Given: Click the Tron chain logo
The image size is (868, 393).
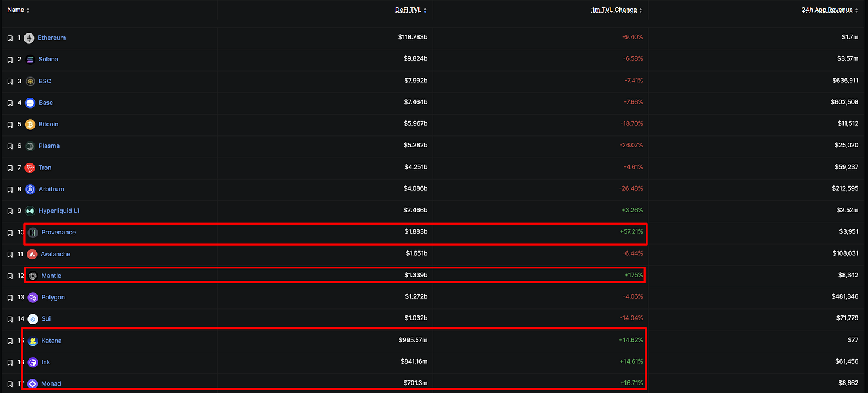Looking at the screenshot, I should point(30,168).
